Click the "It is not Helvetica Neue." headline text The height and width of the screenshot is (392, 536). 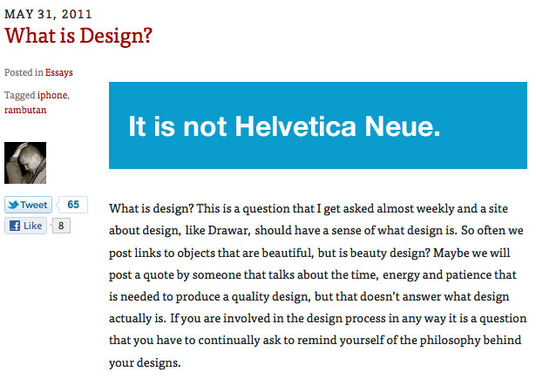click(x=284, y=126)
